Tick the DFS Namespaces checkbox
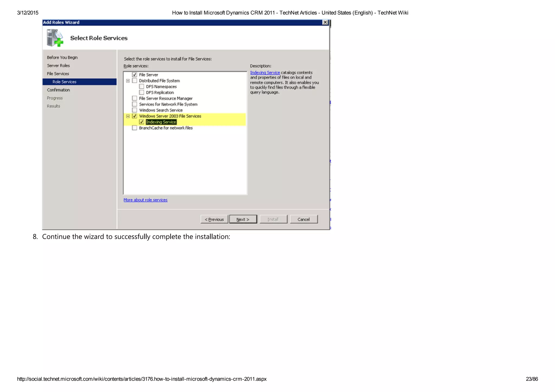This screenshot has width=555, height=392. tap(141, 87)
